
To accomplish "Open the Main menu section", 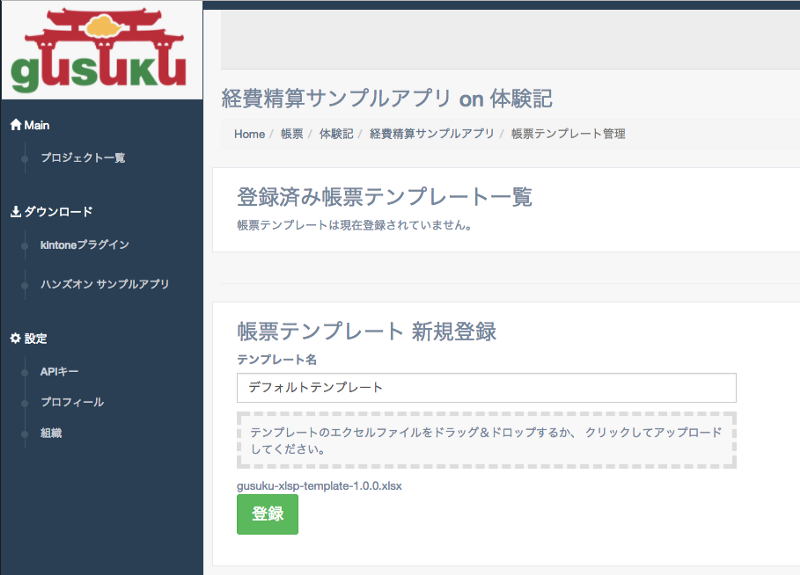I will click(37, 125).
